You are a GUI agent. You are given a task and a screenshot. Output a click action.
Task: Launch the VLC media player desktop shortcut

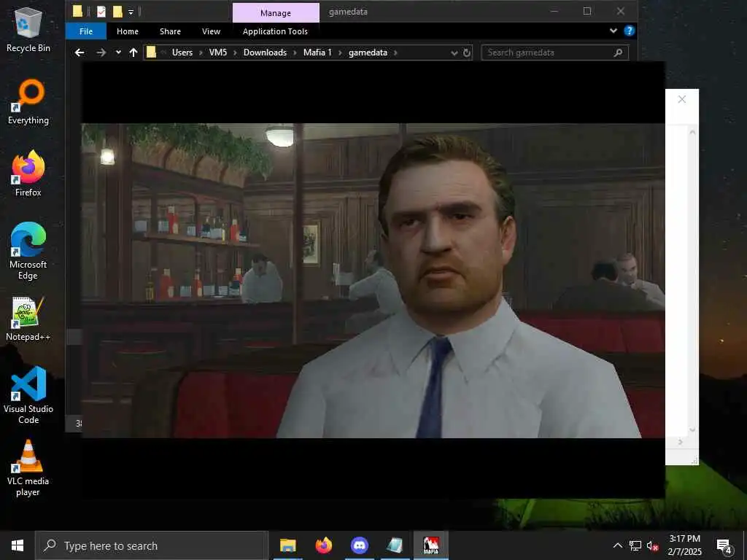point(28,468)
